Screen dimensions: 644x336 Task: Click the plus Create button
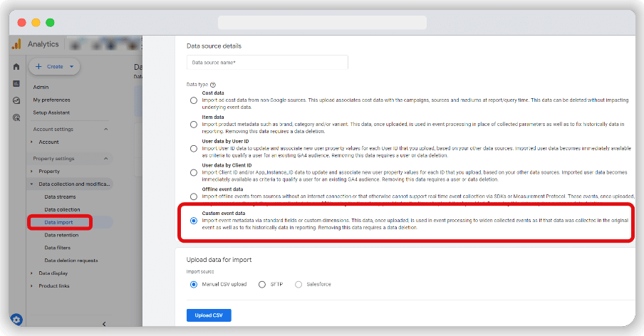54,66
